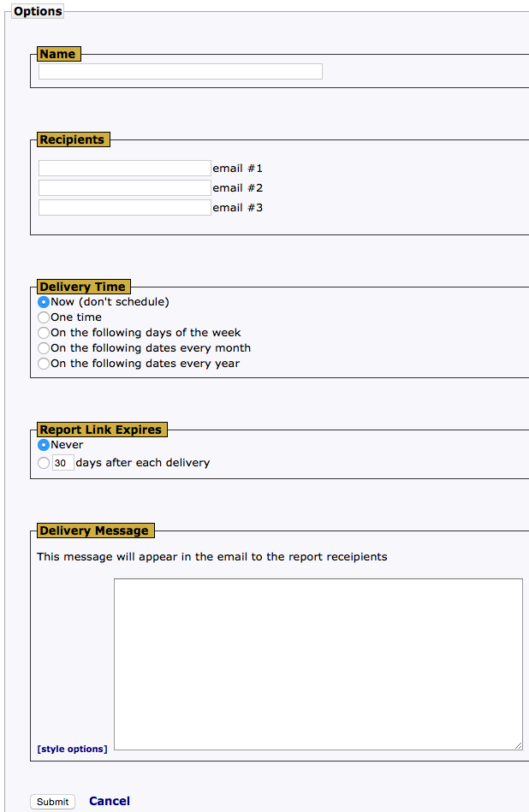Click the Submit button
This screenshot has height=812, width=529.
[52, 802]
